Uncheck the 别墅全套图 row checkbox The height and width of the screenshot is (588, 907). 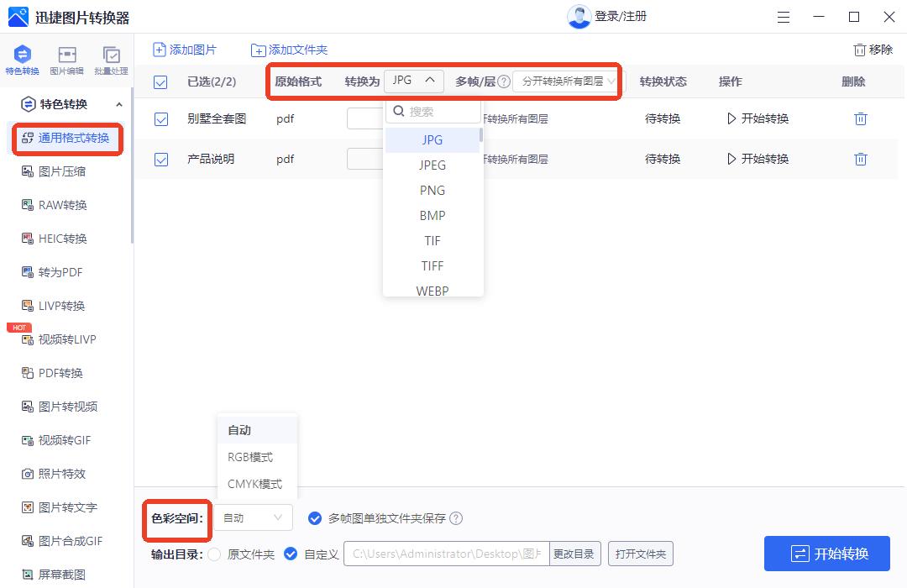pos(160,119)
